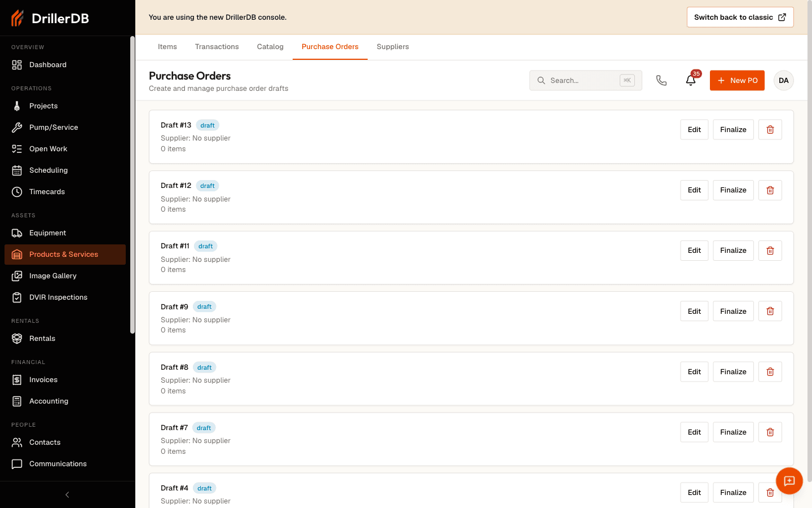Edit Draft #4
This screenshot has width=812, height=508.
coord(694,493)
